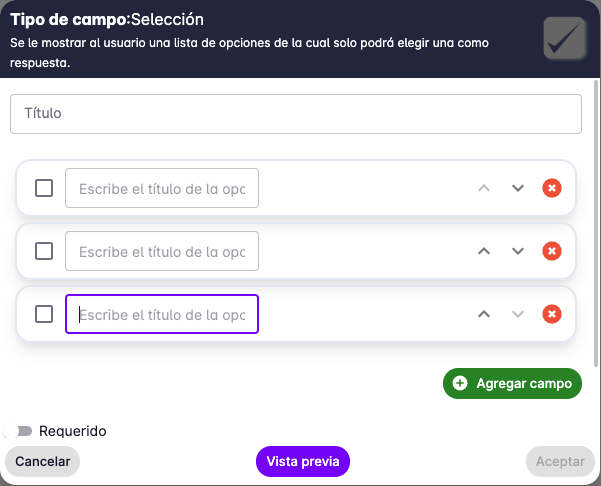Click the third option's down arrow
Image resolution: width=601 pixels, height=486 pixels.
click(518, 314)
